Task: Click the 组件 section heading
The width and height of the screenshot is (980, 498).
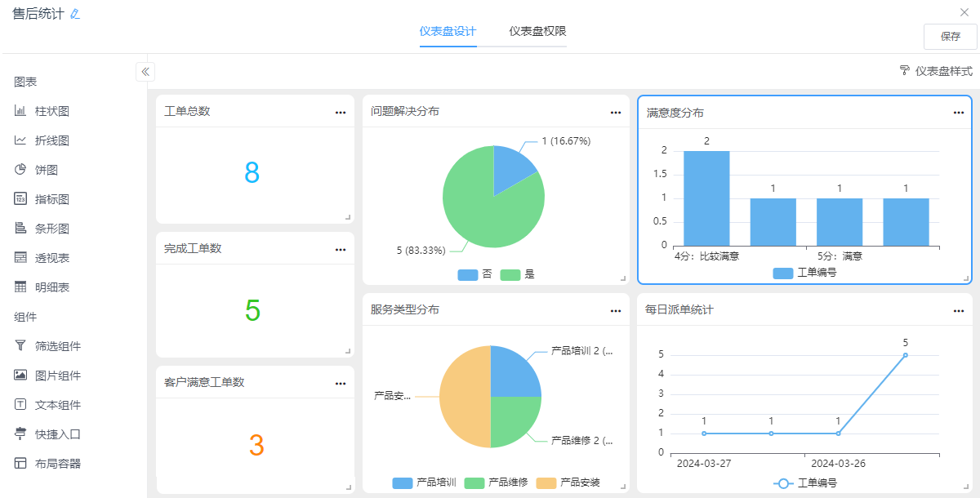Action: click(x=25, y=317)
